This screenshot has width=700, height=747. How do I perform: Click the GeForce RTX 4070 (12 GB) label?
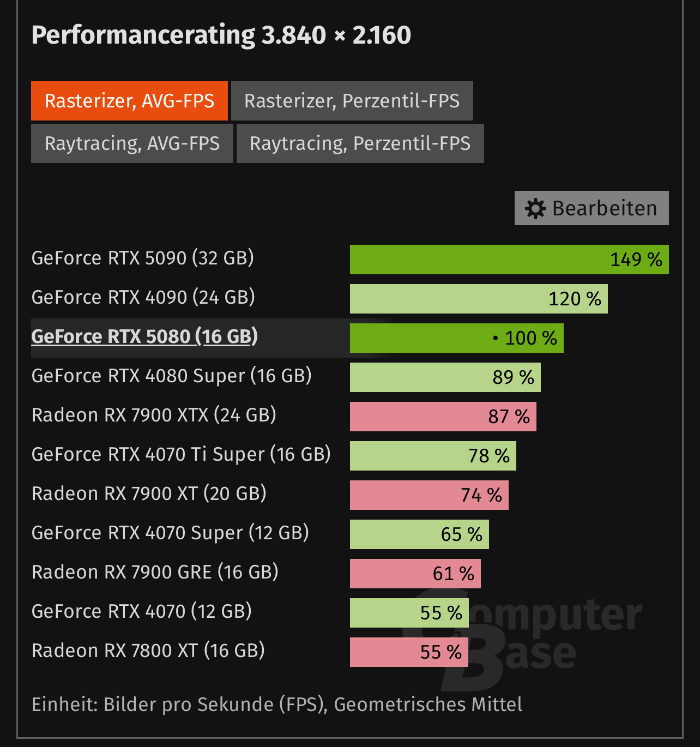point(142,612)
